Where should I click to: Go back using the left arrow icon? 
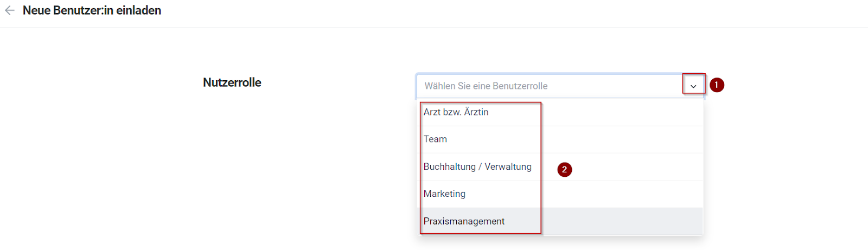pyautogui.click(x=10, y=10)
